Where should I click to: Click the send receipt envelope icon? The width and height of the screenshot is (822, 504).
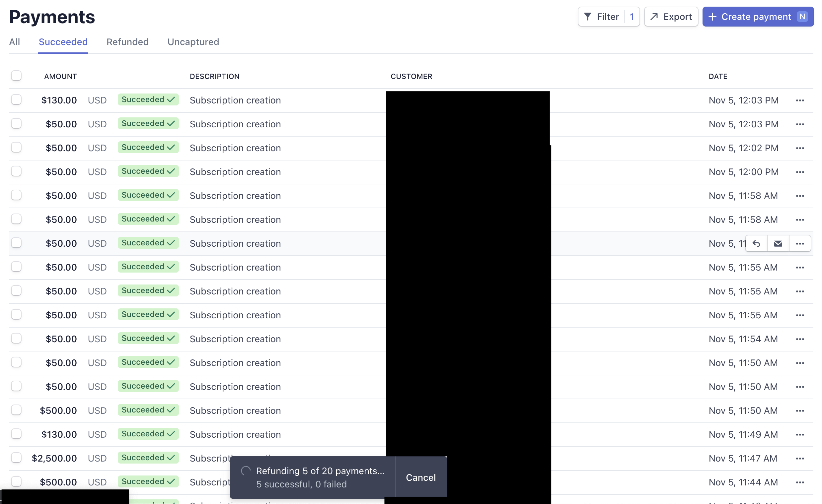click(x=778, y=244)
